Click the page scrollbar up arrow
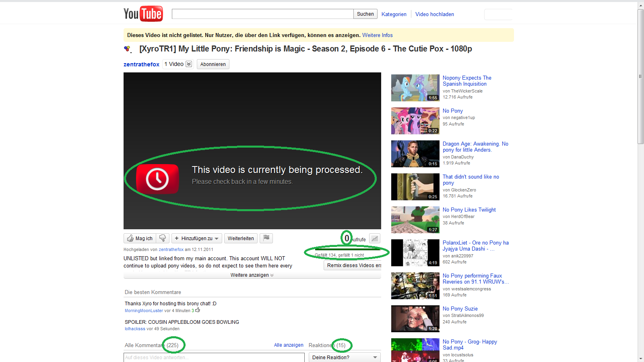The width and height of the screenshot is (644, 362). pyautogui.click(x=640, y=5)
